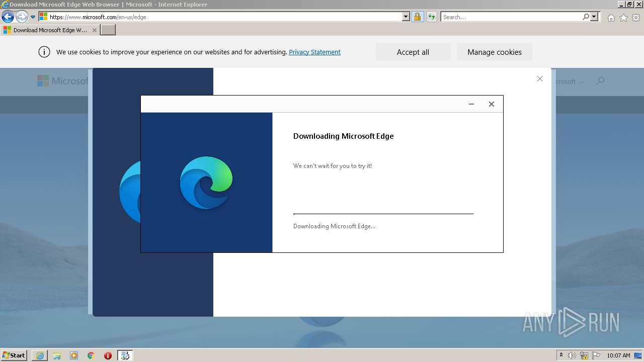Click the Accept all button

click(x=413, y=52)
